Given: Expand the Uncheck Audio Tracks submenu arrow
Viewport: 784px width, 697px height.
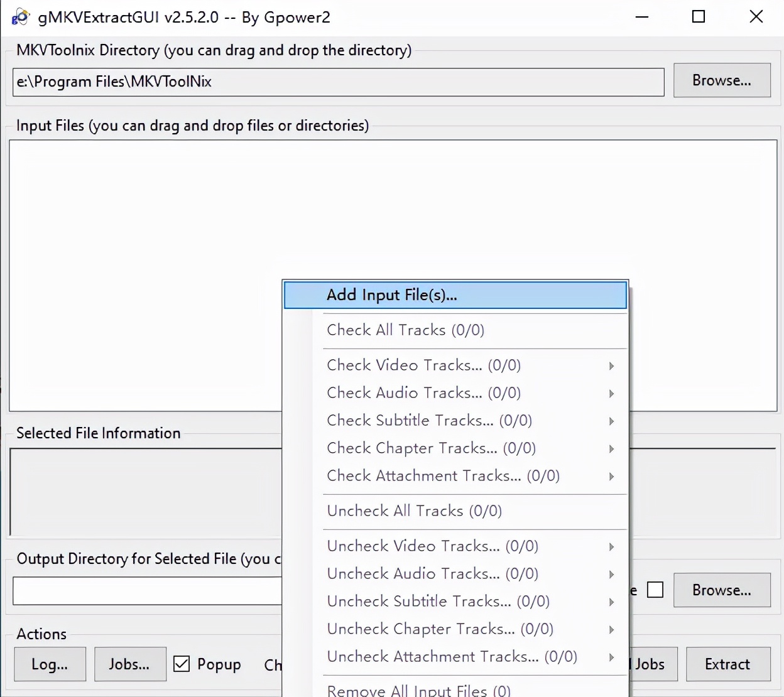Looking at the screenshot, I should (611, 574).
